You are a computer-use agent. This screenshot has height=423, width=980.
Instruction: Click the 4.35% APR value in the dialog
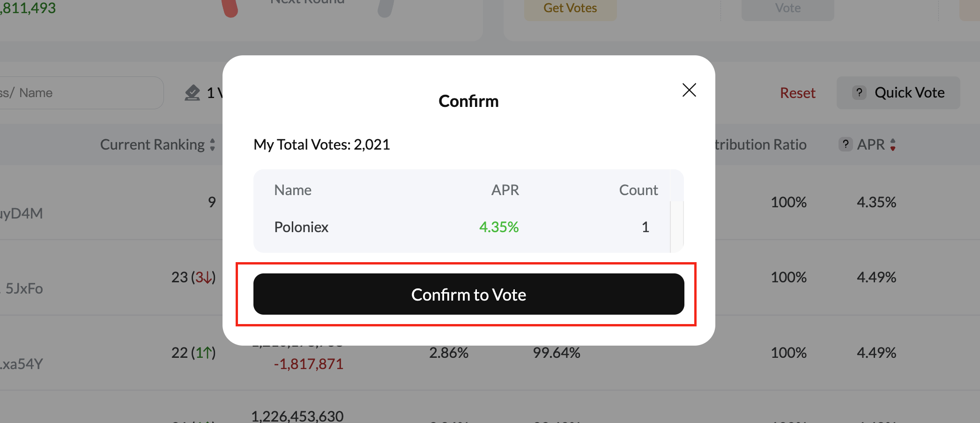(499, 227)
